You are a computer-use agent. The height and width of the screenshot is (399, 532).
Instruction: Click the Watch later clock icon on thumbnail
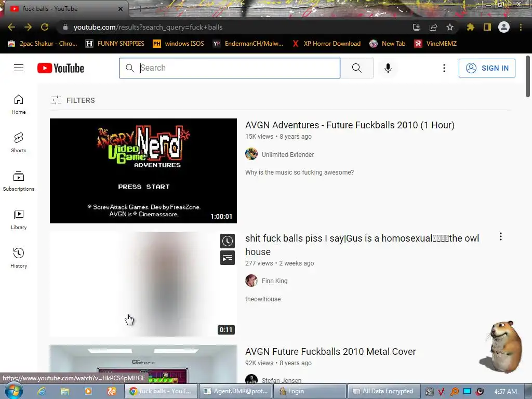[x=228, y=241]
